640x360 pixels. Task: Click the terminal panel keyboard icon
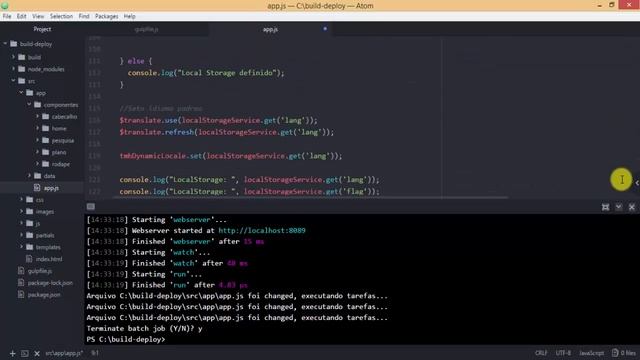pos(91,207)
